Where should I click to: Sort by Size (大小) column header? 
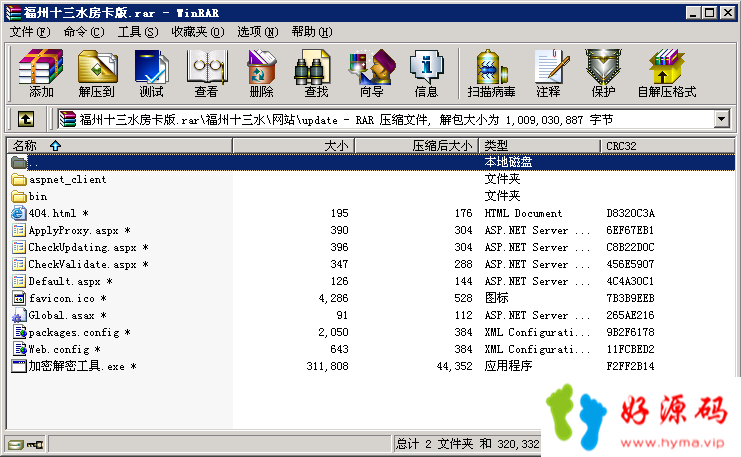293,146
